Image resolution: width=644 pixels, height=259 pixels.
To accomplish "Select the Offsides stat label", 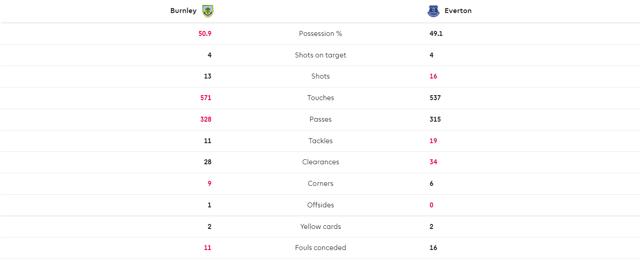I will point(320,205).
